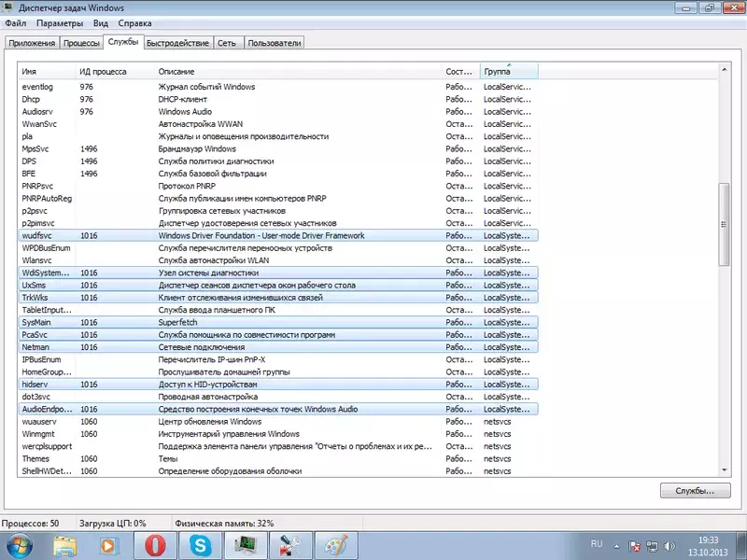747x560 pixels.
Task: Open the Параметры menu
Action: pos(60,22)
